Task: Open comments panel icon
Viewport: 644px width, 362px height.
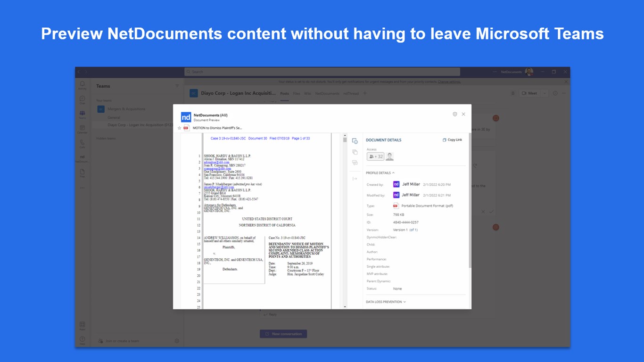Action: 355,163
